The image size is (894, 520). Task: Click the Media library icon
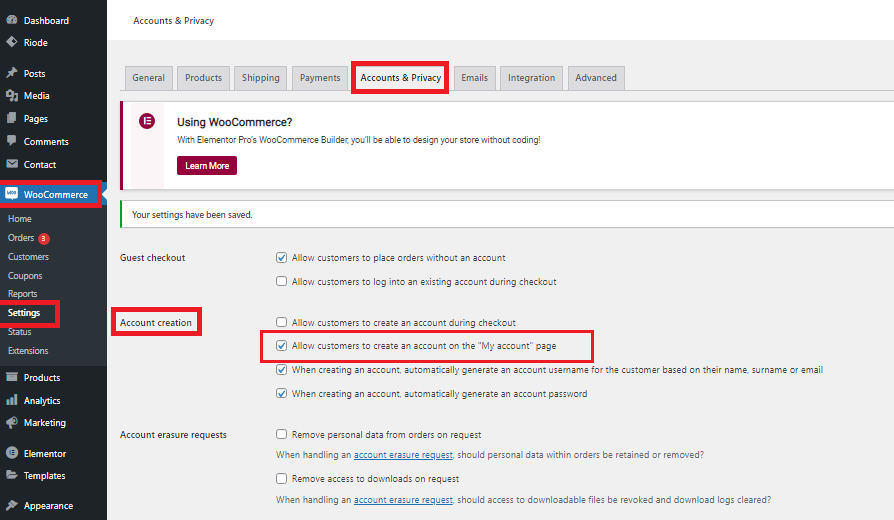(11, 95)
